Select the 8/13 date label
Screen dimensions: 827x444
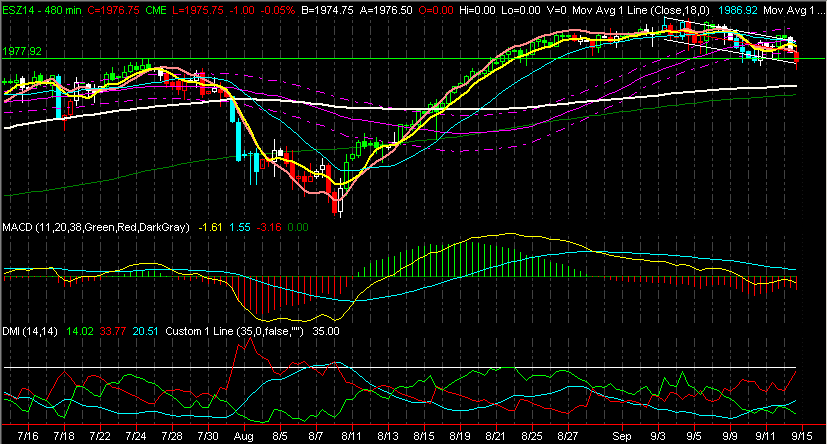388,436
